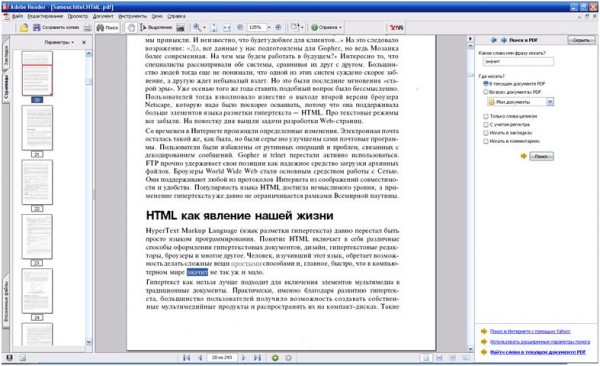This screenshot has width=600, height=366.
Task: Select page 23 thumbnail
Action: click(x=37, y=237)
